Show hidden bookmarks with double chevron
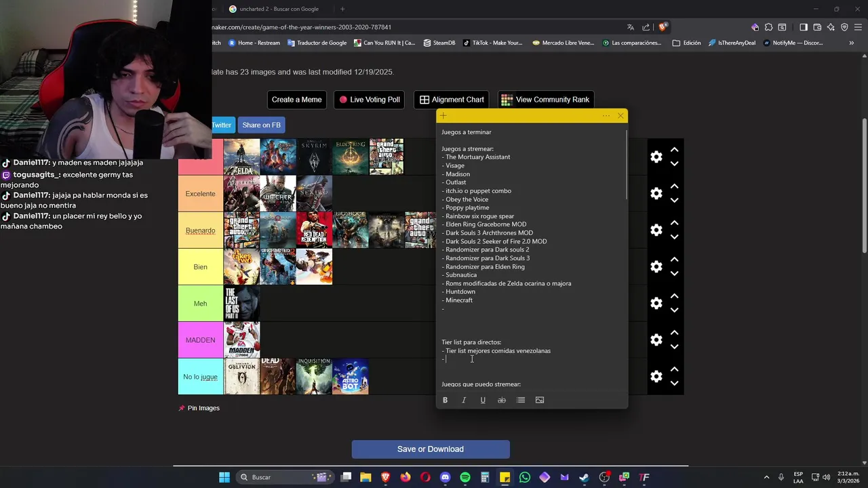The height and width of the screenshot is (488, 868). click(x=851, y=43)
